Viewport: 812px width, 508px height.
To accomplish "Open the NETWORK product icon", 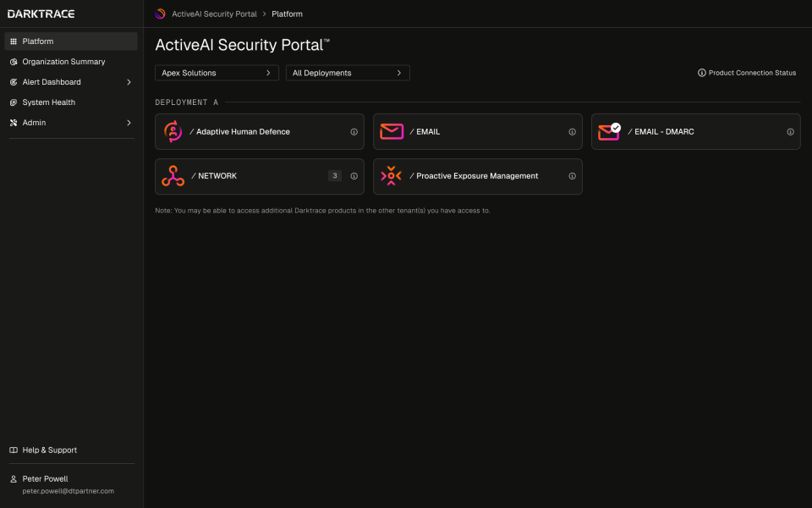I will coord(173,176).
